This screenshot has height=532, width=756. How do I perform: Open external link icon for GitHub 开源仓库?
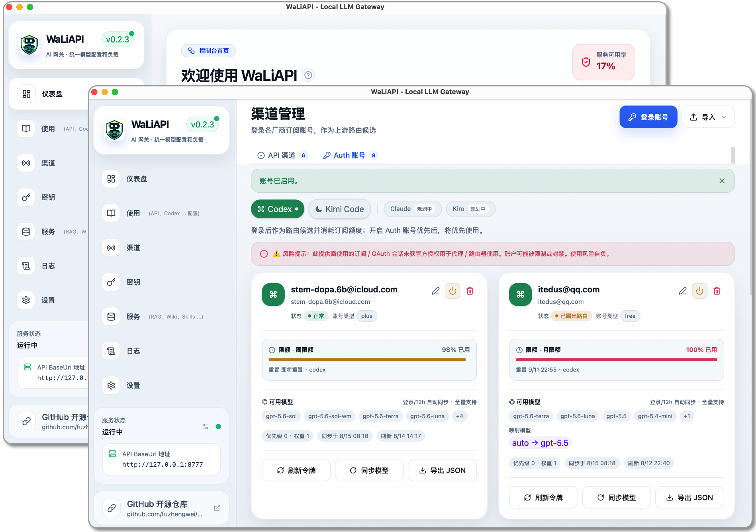point(217,508)
